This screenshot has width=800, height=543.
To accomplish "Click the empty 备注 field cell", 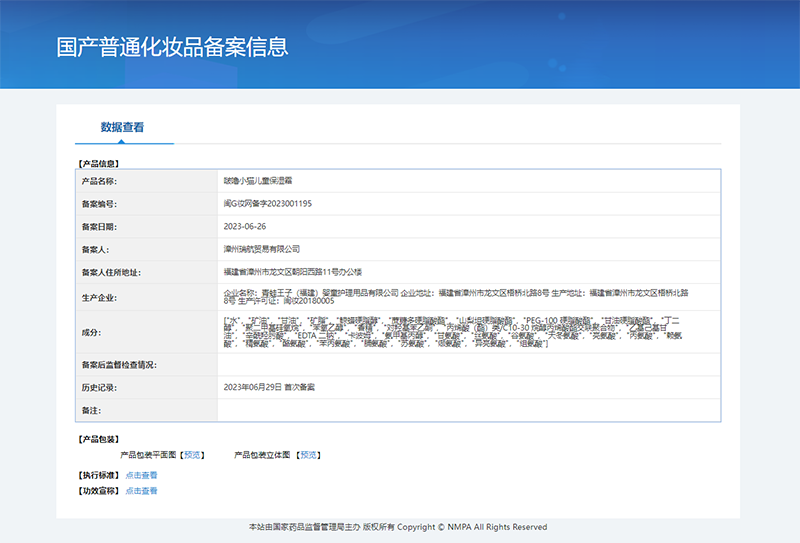I will tap(468, 410).
